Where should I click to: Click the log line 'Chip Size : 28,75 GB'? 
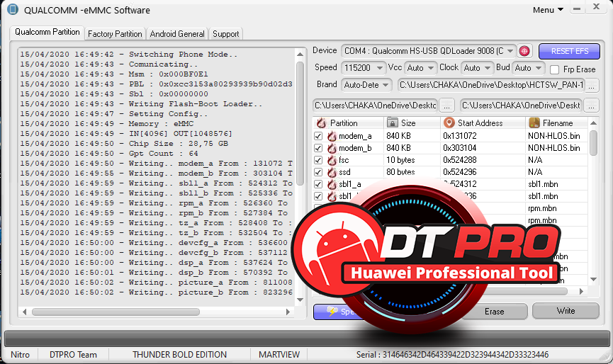point(124,143)
